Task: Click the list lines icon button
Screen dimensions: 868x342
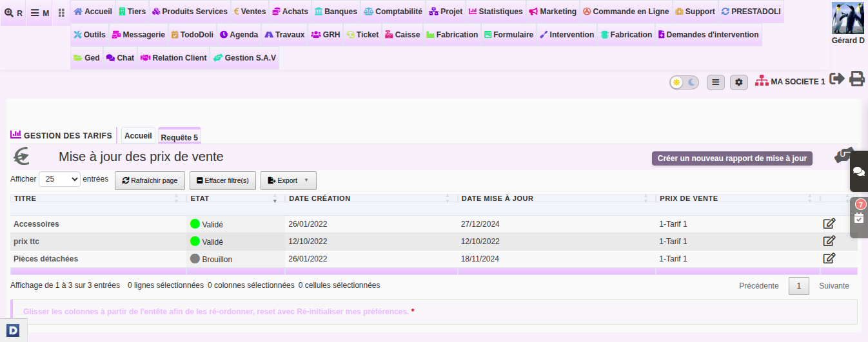Action: [x=716, y=82]
